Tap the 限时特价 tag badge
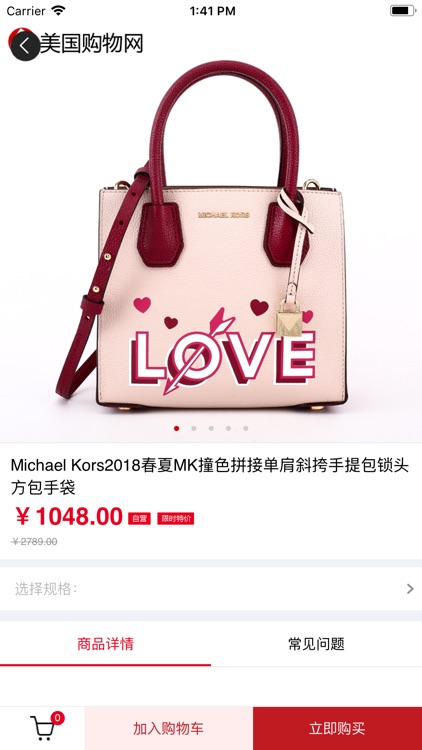 (x=176, y=518)
